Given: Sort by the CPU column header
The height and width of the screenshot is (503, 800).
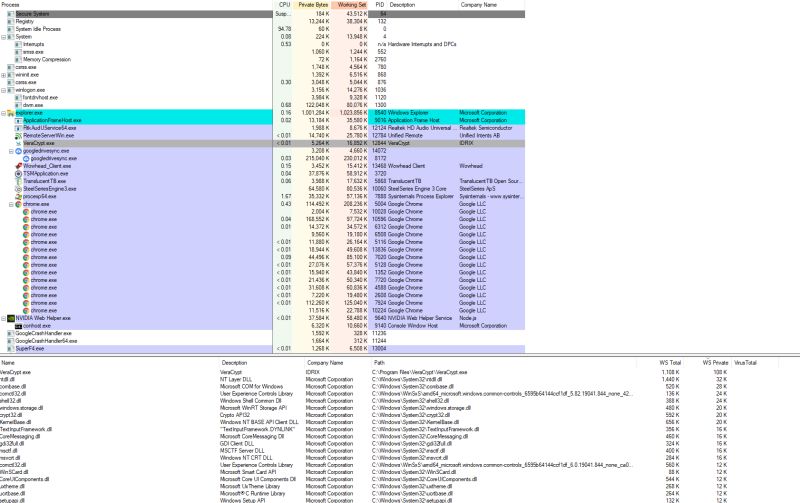Looking at the screenshot, I should [x=283, y=5].
